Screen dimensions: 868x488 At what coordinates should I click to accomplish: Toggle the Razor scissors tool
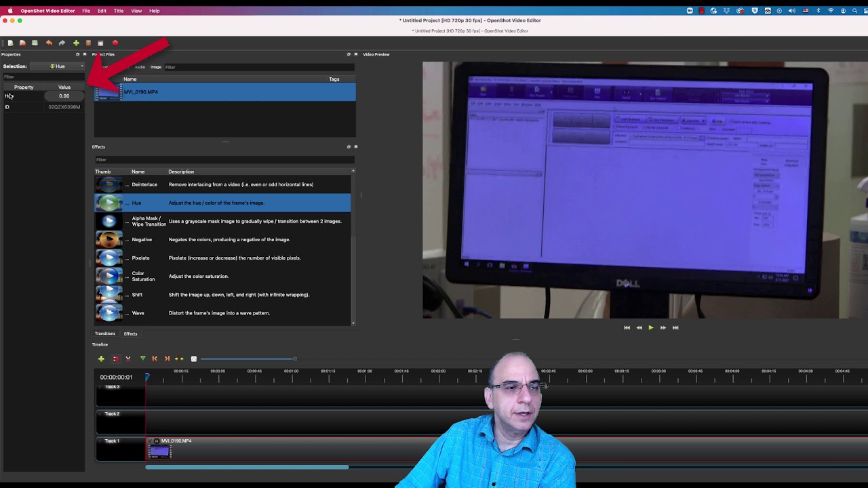127,359
